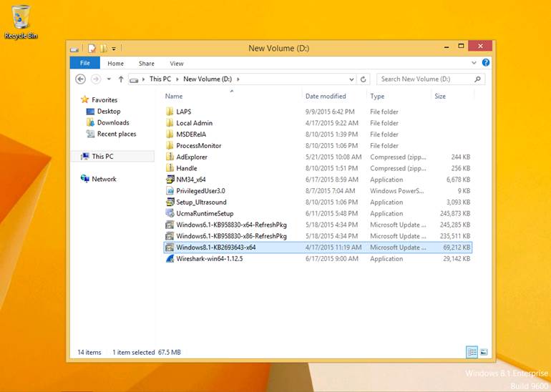Click the New Folder icon in title bar

pyautogui.click(x=104, y=49)
